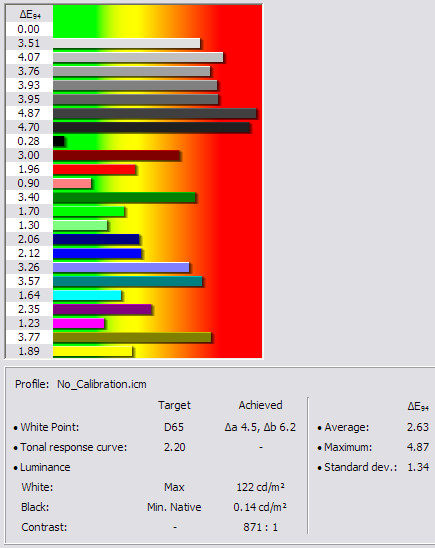
Task: Select the 4.07 light gray bar
Action: coord(138,57)
